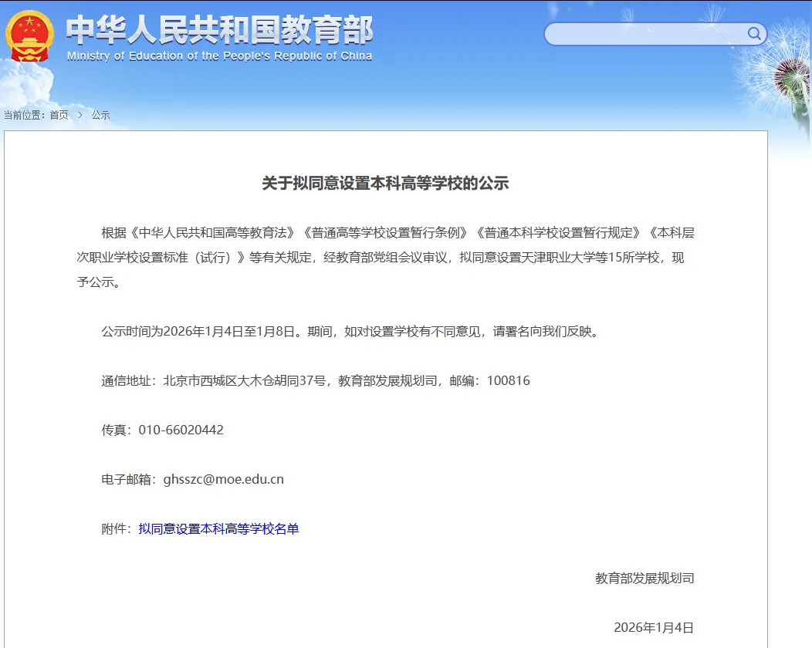
Task: Click the 附件 attachment label
Action: pos(117,528)
